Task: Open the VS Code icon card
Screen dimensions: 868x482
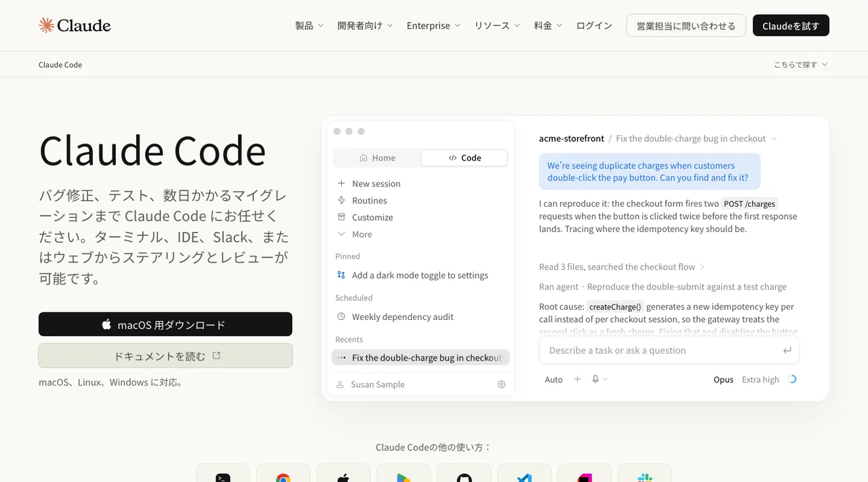Action: [524, 473]
